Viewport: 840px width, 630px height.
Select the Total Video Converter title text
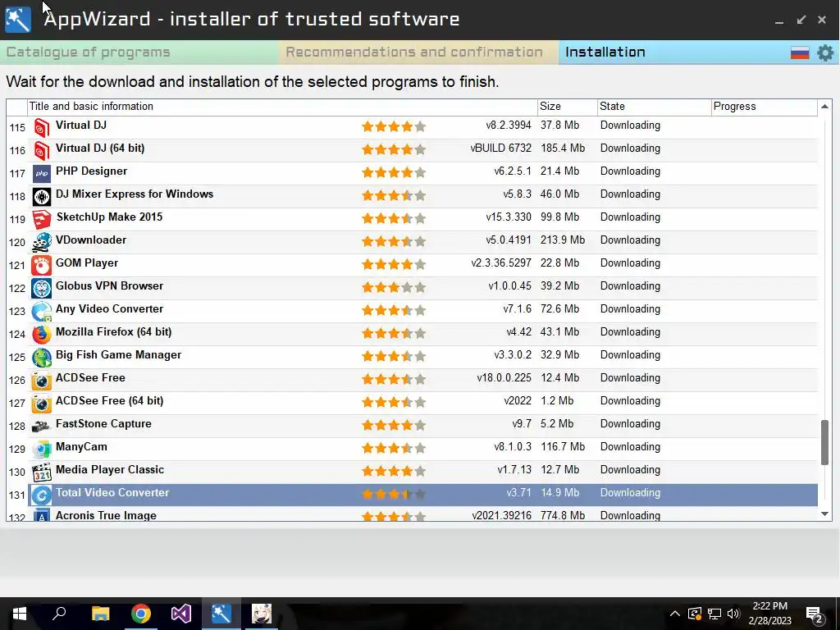point(112,493)
